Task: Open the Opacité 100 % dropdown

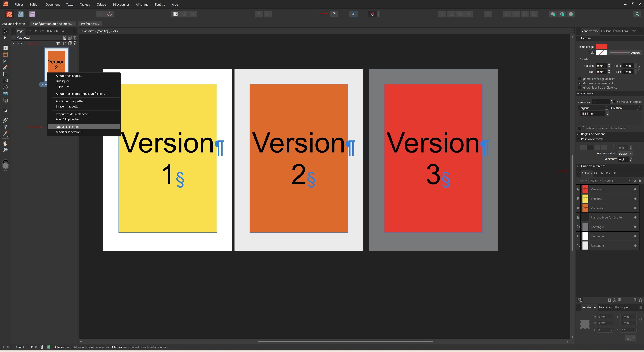Action: [x=595, y=180]
